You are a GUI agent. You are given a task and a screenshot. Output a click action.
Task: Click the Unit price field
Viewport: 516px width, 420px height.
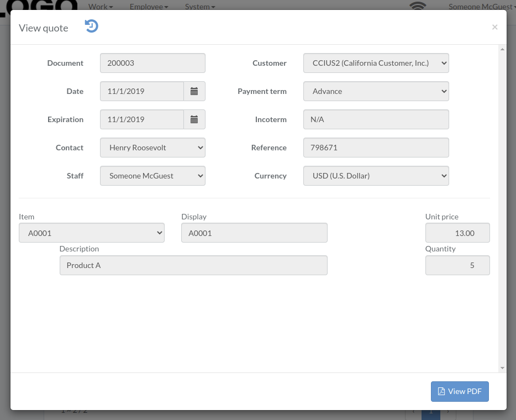(457, 233)
